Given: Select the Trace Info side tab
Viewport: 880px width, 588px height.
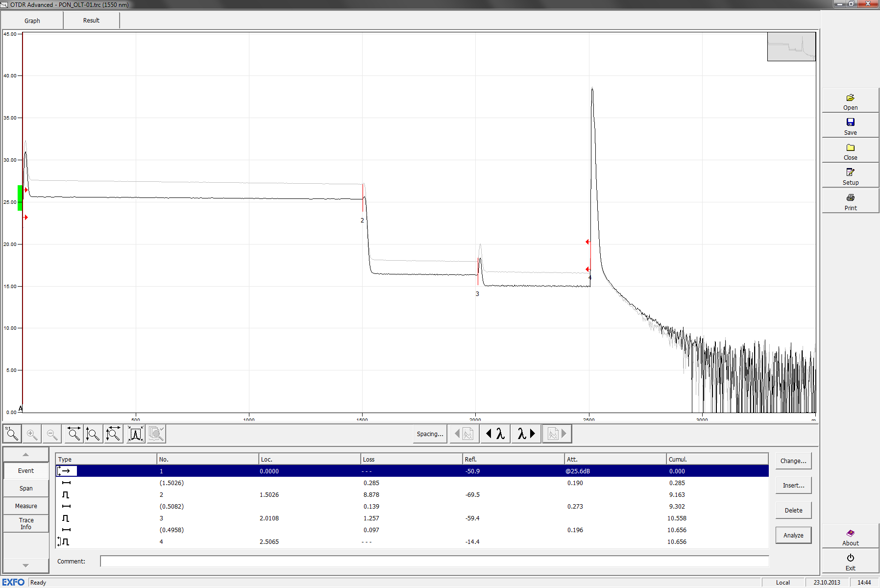Looking at the screenshot, I should [26, 524].
